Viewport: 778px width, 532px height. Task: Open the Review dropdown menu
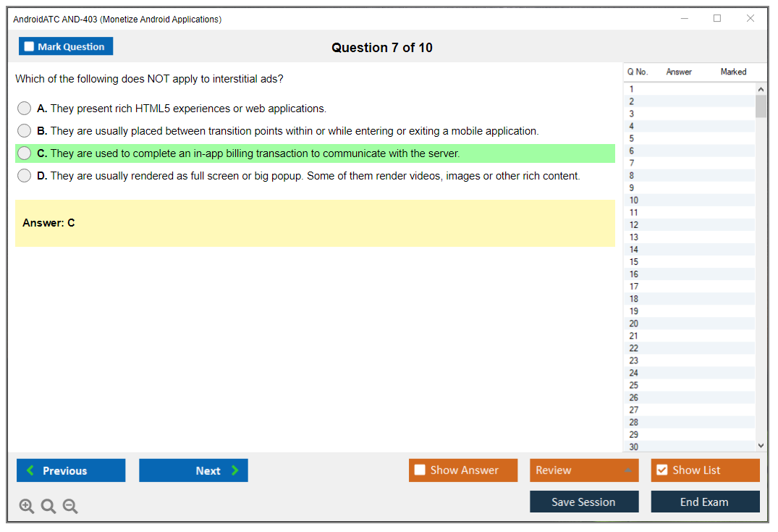[584, 470]
